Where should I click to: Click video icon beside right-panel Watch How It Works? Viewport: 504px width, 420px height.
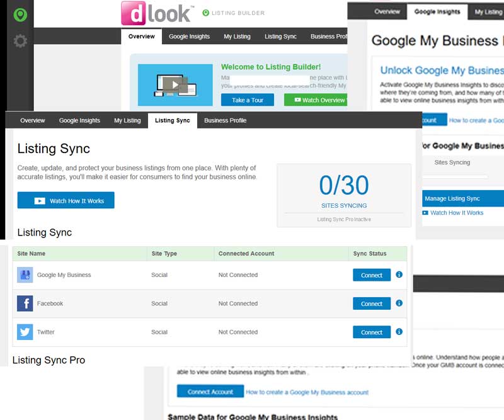click(425, 213)
